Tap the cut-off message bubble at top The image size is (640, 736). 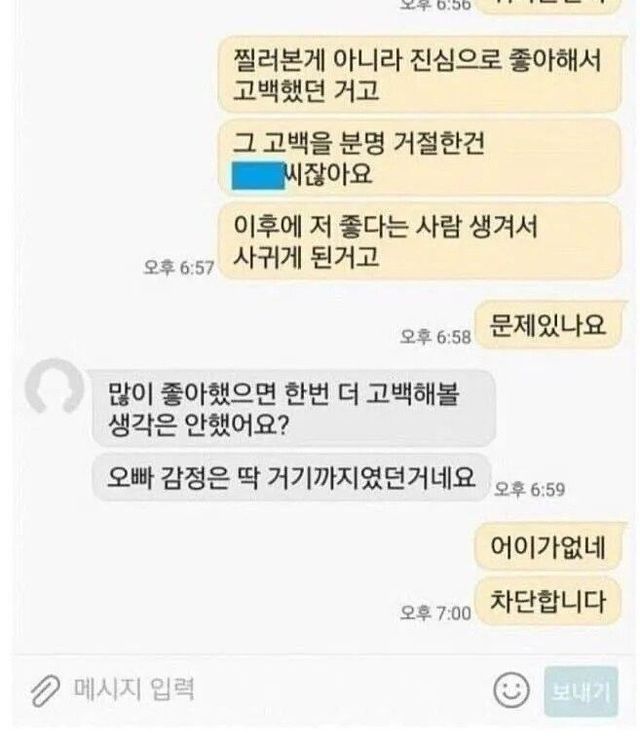[x=549, y=7]
